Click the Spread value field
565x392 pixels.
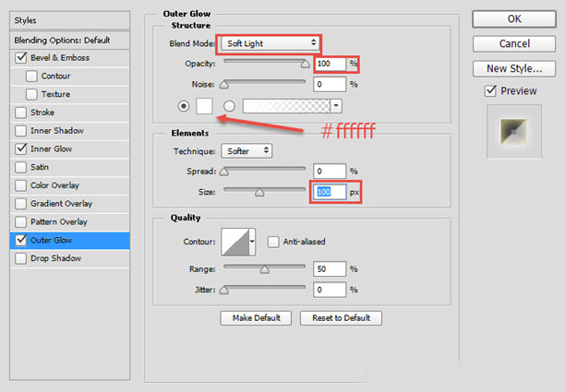330,172
